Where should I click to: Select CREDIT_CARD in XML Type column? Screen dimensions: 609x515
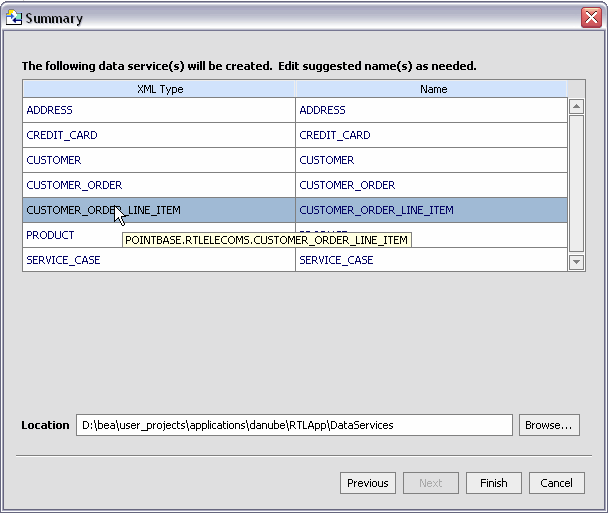pyautogui.click(x=159, y=135)
